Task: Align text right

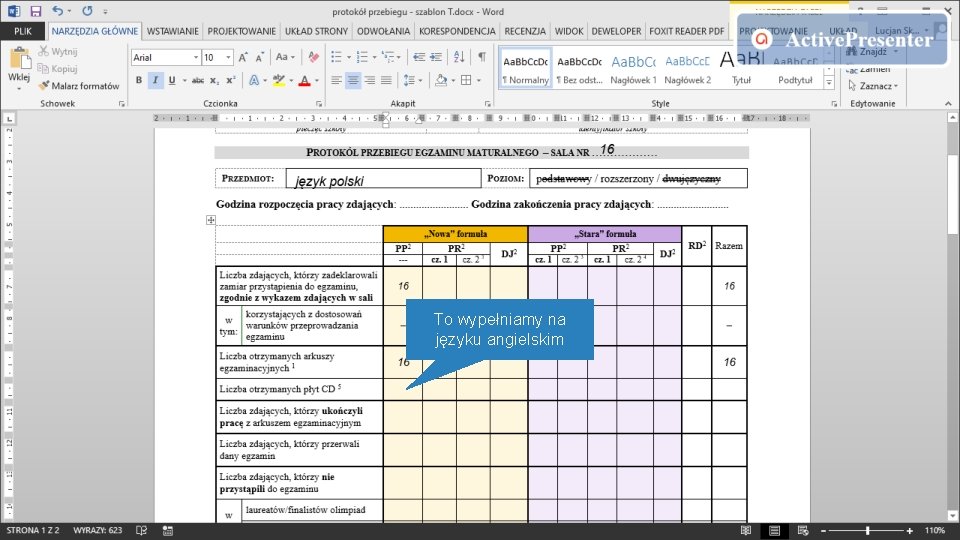Action: [370, 80]
